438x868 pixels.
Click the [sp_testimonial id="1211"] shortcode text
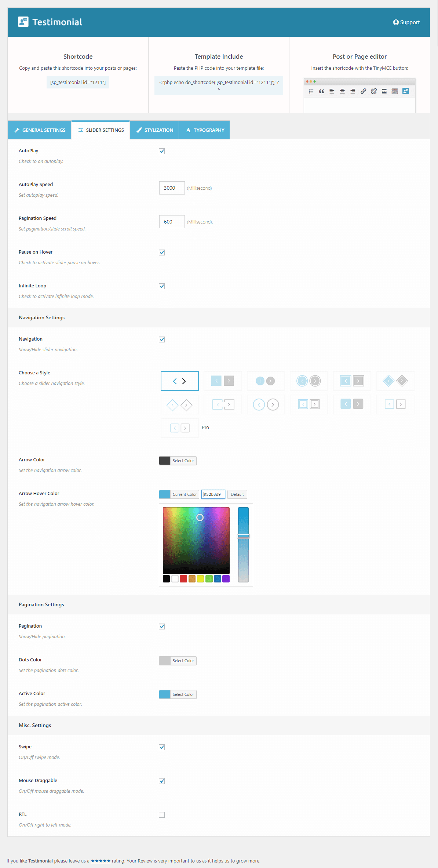pos(78,83)
